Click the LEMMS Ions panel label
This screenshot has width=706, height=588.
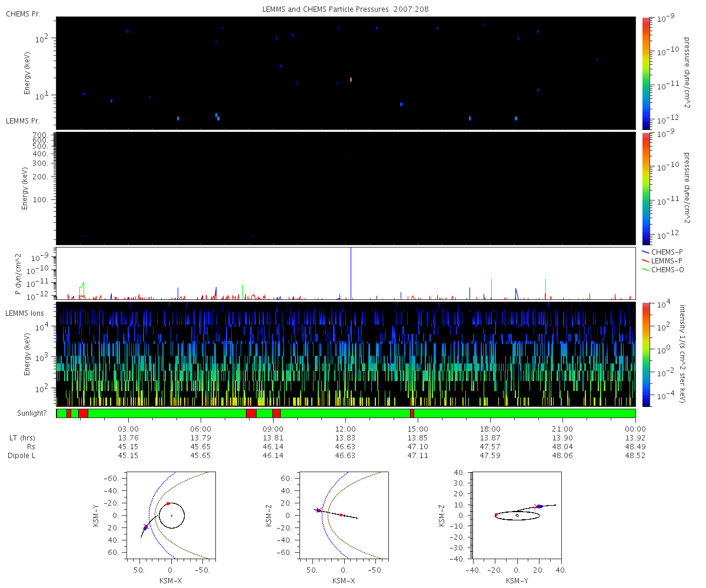point(25,312)
